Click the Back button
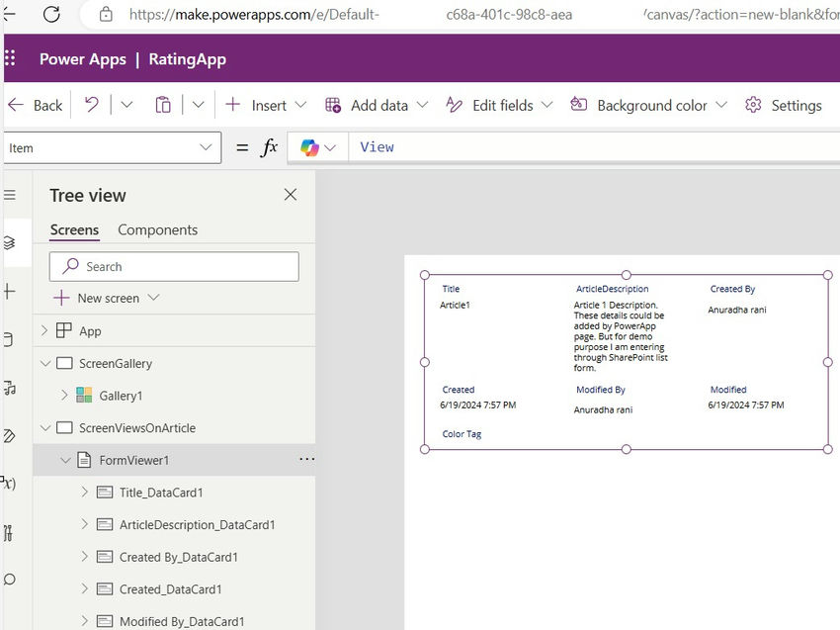Screen dimensions: 840x630 pos(36,105)
